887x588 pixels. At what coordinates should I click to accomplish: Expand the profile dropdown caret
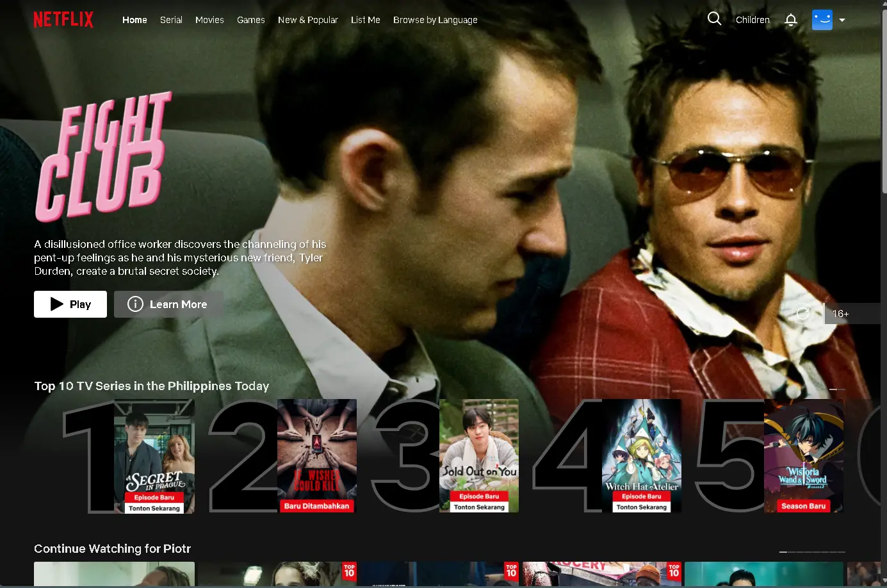tap(842, 20)
